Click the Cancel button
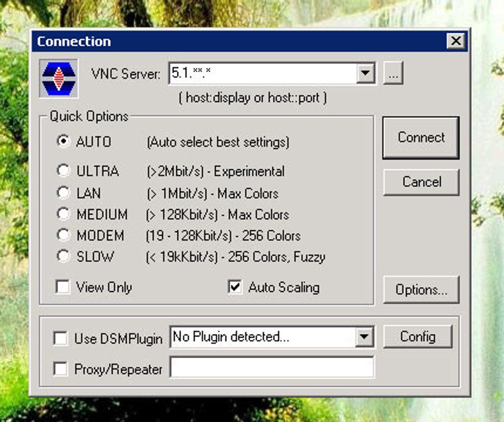The image size is (504, 422). pos(421,182)
